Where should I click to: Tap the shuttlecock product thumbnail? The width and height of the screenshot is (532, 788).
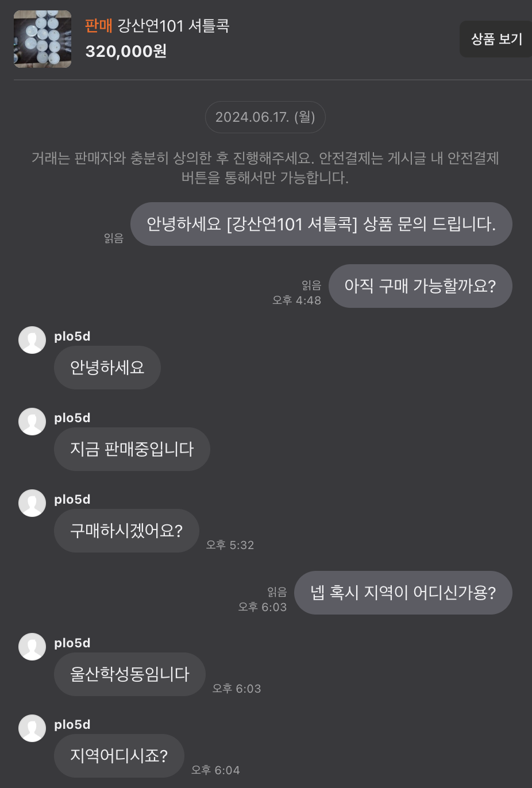tap(43, 39)
